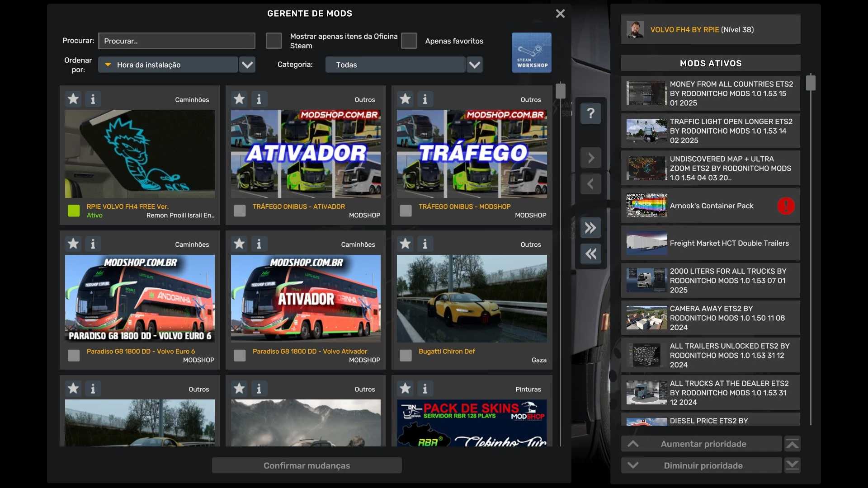The image size is (868, 488).
Task: Open the Ordenar por dropdown arrow
Action: [x=247, y=65]
